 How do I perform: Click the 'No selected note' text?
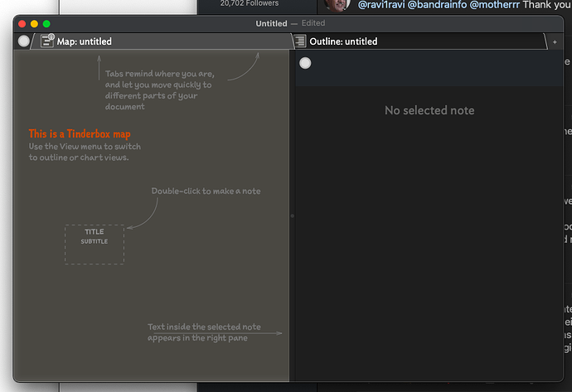(x=429, y=110)
